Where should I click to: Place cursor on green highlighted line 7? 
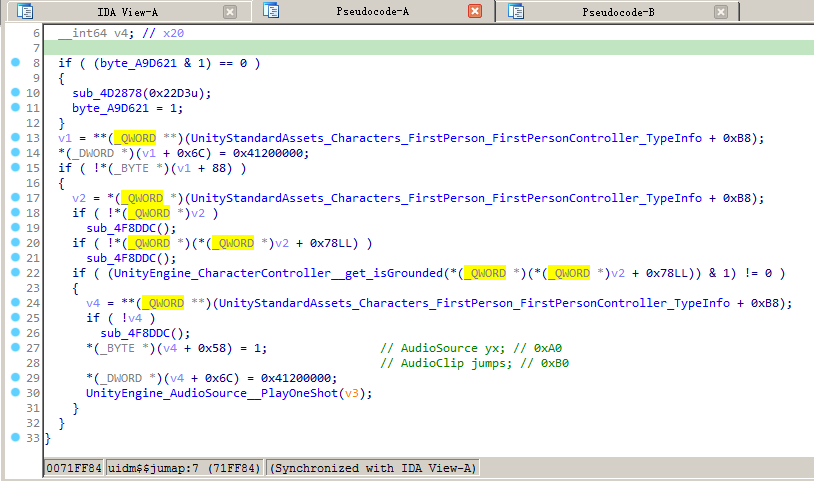pos(429,48)
